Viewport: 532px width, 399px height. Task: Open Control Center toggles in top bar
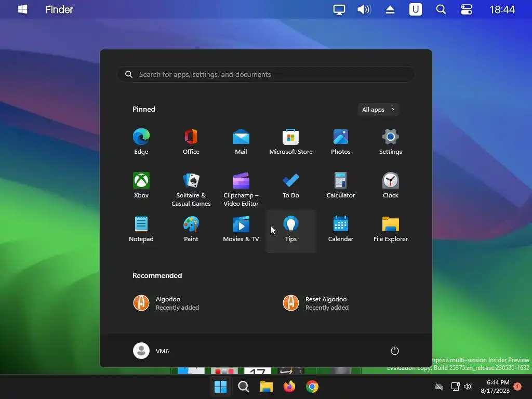467,9
